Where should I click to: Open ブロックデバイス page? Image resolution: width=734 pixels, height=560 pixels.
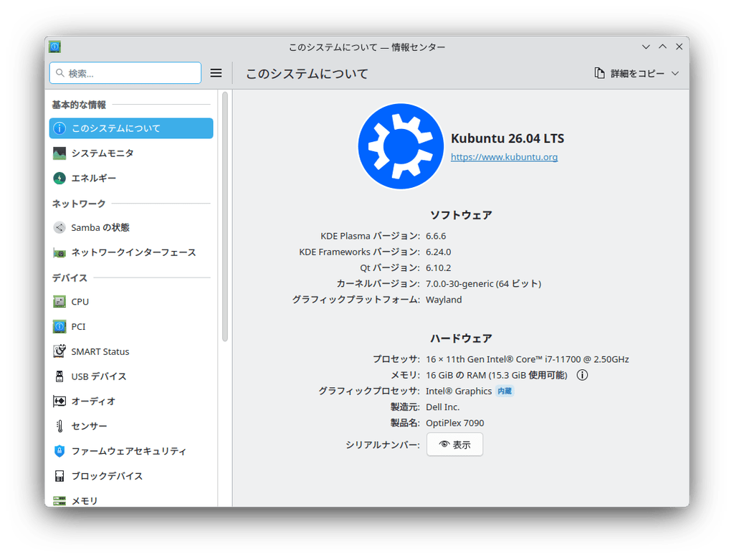[x=131, y=475]
